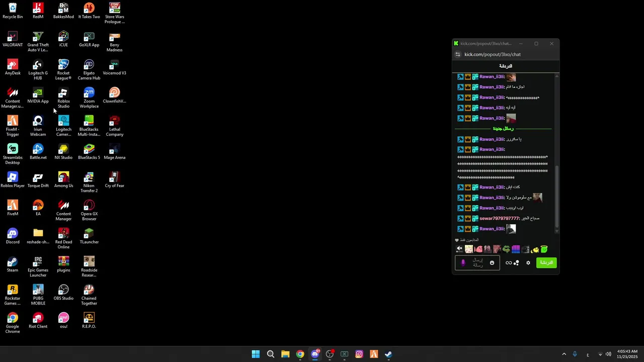Click the infinity icon in chat
Screen dimensions: 644x362
[x=509, y=263]
